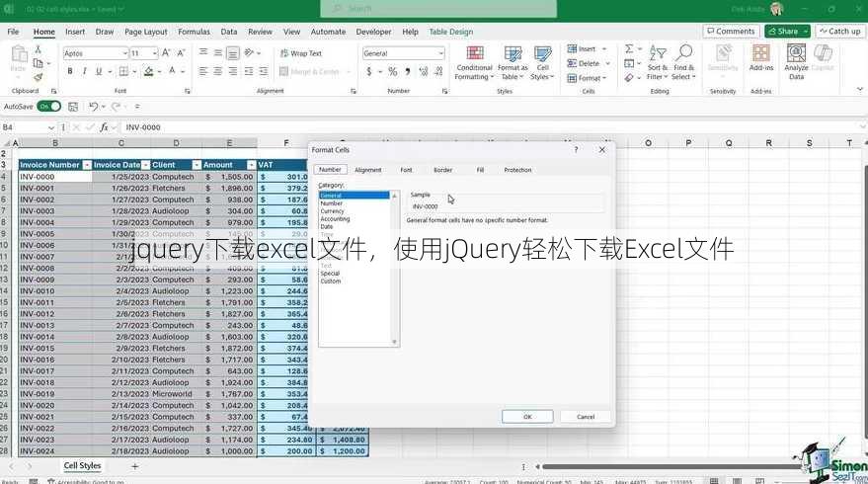
Task: Click the Insert Function fx icon
Action: pyautogui.click(x=104, y=127)
